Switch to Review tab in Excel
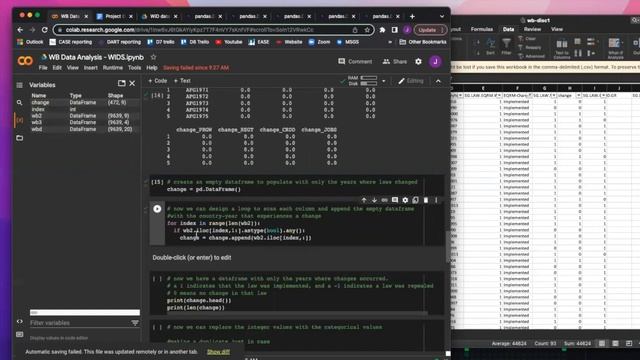Viewport: 640px width, 360px height. tap(532, 29)
